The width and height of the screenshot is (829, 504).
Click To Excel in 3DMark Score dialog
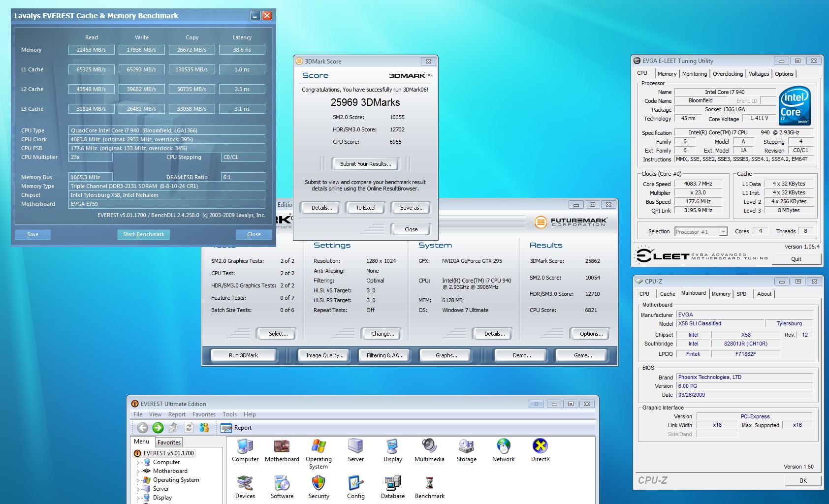[366, 208]
